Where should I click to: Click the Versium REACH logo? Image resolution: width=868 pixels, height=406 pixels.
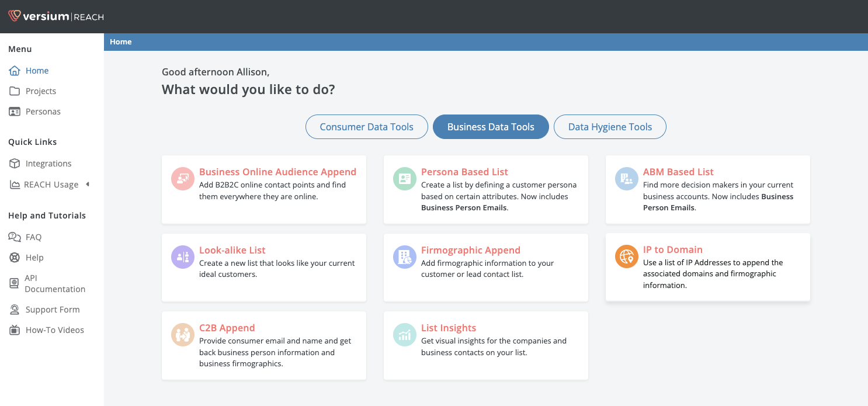click(55, 16)
